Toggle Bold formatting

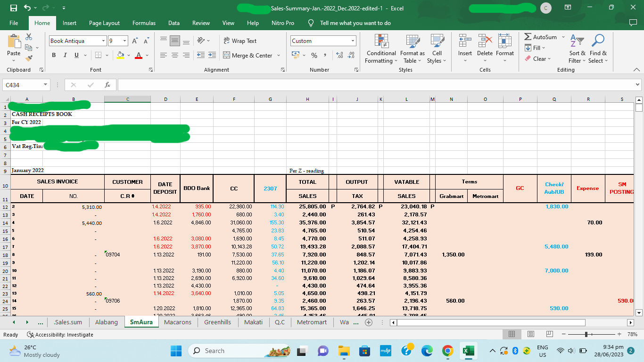pos(54,56)
